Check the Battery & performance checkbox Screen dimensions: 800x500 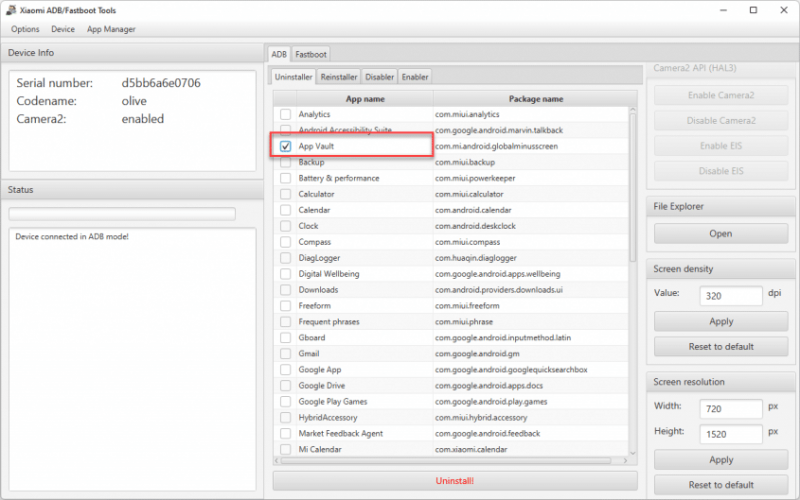click(285, 178)
